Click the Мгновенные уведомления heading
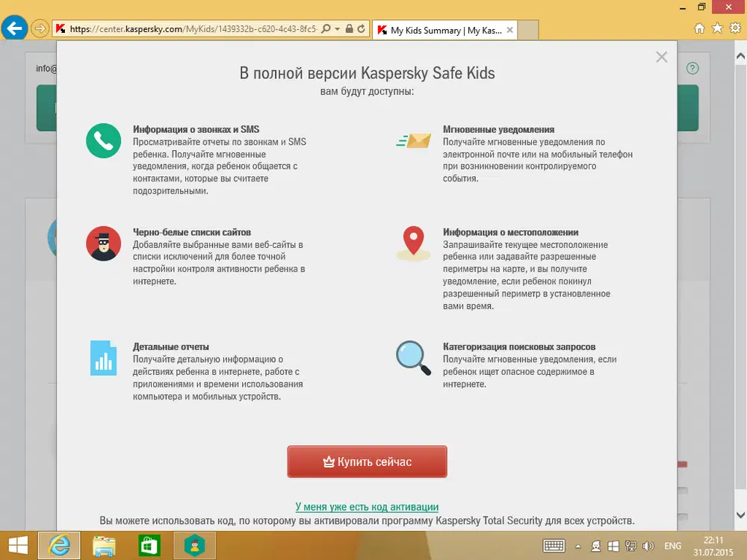Image resolution: width=747 pixels, height=560 pixels. (x=498, y=129)
